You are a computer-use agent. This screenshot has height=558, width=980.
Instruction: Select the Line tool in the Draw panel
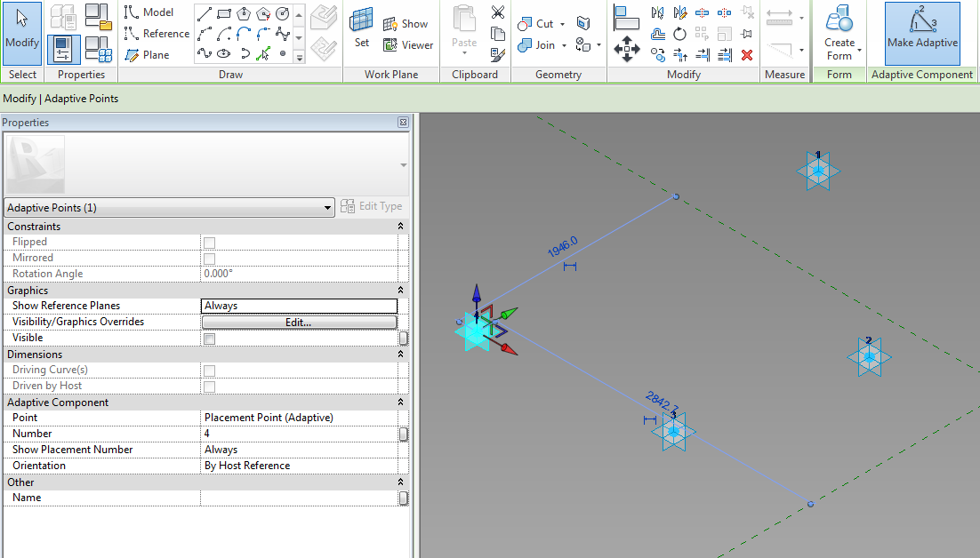click(205, 12)
